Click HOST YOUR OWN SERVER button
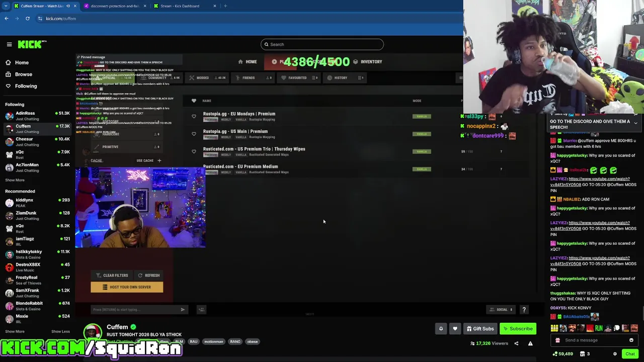The width and height of the screenshot is (644, 362). coord(127,287)
